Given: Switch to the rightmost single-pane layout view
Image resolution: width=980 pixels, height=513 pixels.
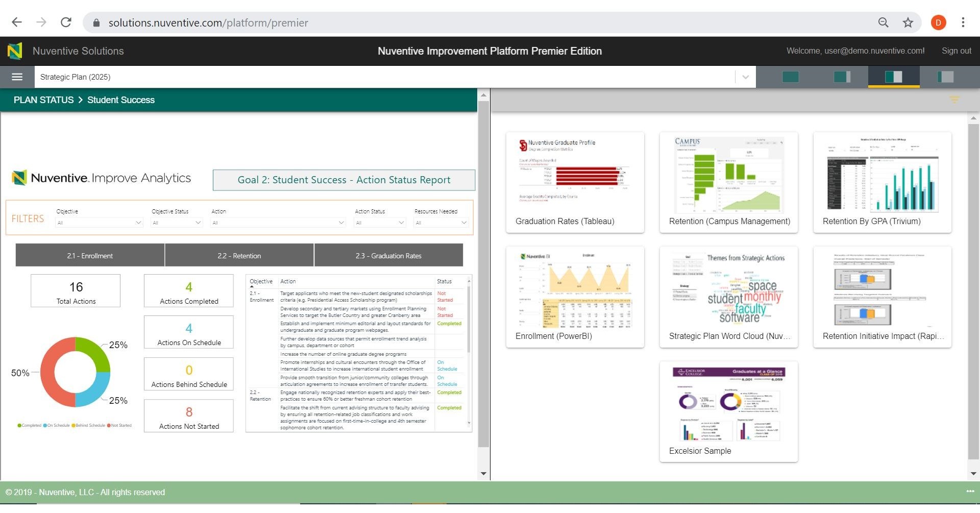Looking at the screenshot, I should (945, 77).
